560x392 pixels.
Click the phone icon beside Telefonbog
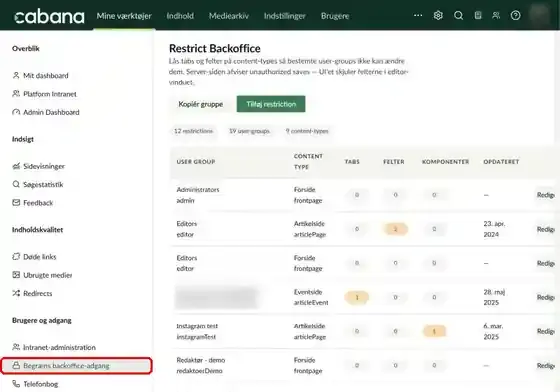pos(16,384)
